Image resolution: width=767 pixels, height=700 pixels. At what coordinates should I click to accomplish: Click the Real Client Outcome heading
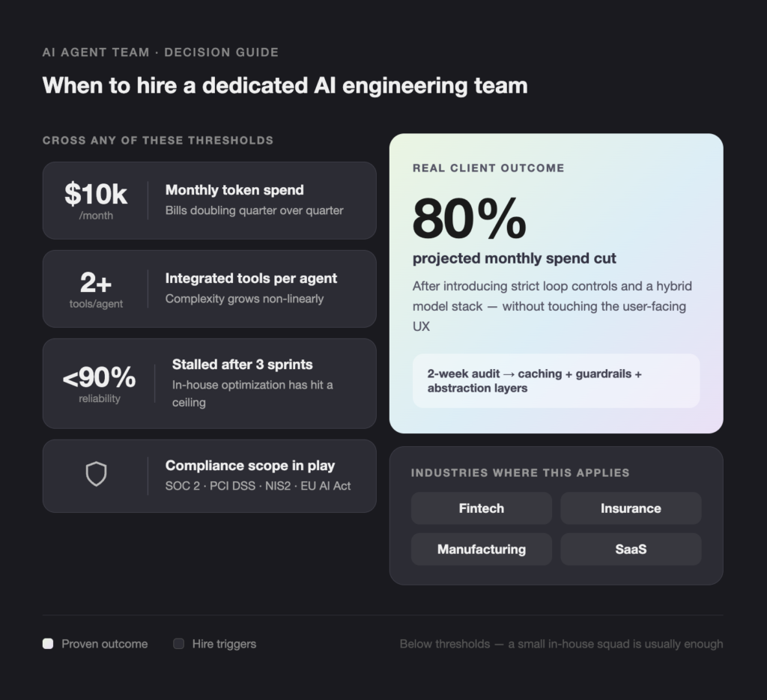click(488, 168)
